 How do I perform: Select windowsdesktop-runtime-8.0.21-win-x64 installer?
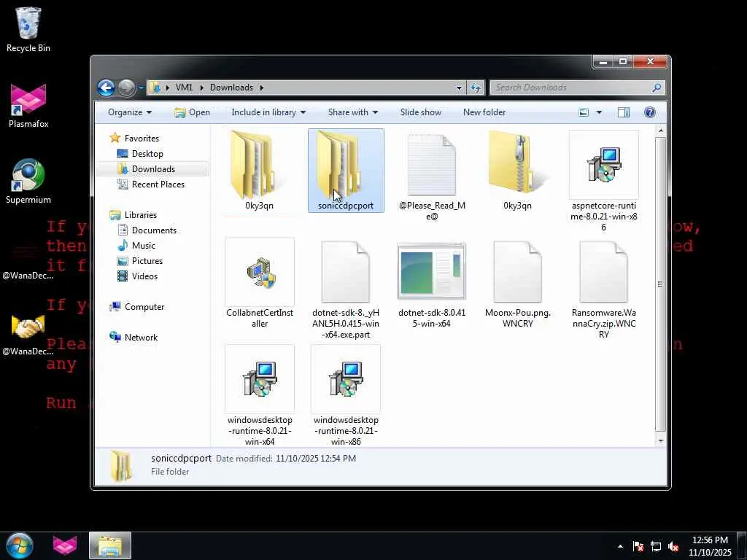tap(260, 396)
